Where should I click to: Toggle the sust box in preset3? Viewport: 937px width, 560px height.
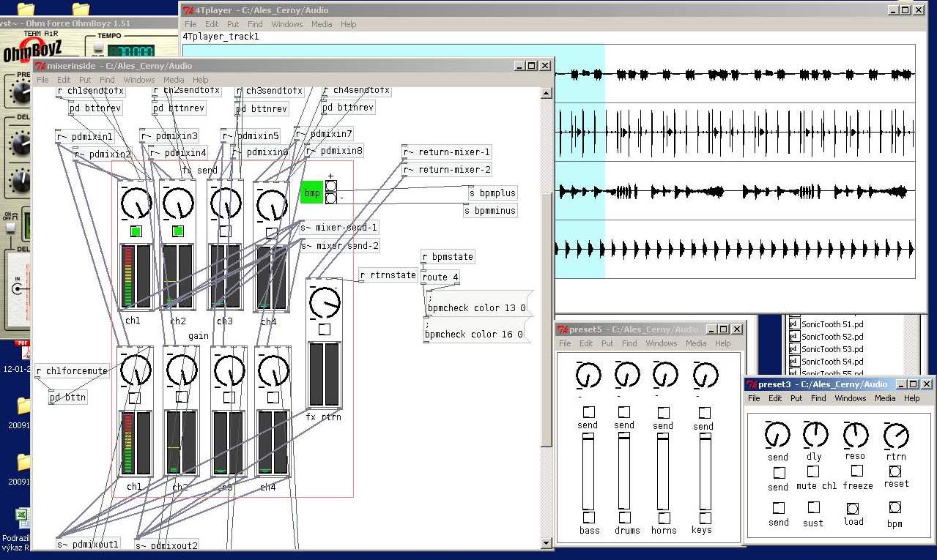point(813,507)
